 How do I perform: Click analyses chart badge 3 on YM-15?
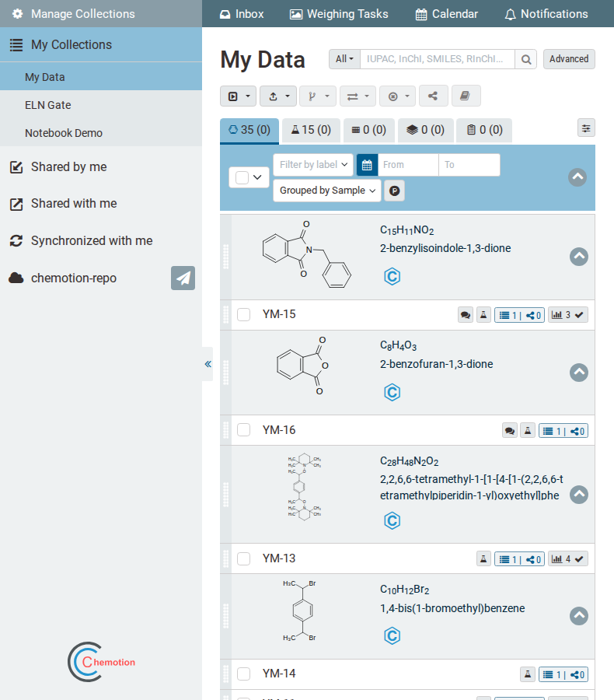click(x=567, y=315)
